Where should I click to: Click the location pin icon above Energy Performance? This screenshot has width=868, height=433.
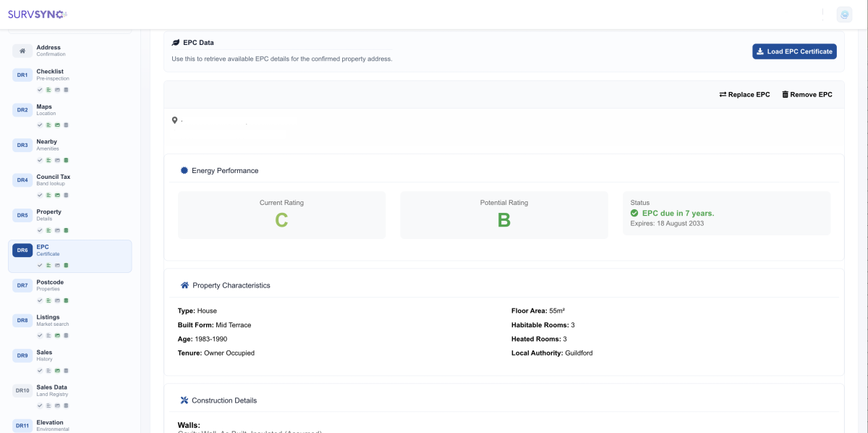pos(174,120)
